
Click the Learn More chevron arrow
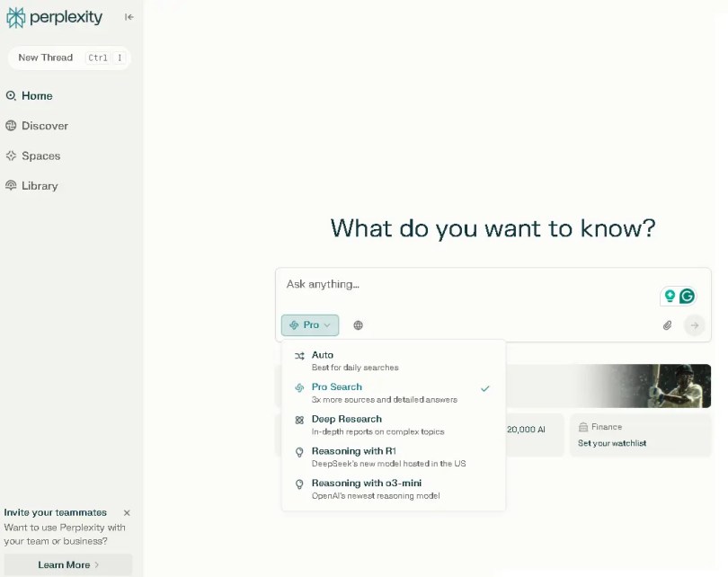96,565
